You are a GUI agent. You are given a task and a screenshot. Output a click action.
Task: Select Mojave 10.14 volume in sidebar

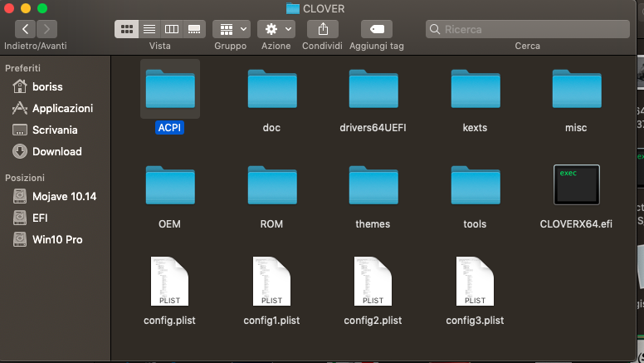coord(56,197)
